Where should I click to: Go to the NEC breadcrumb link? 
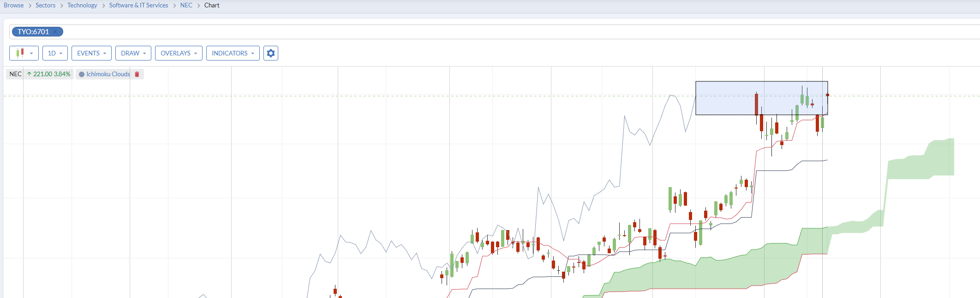tap(186, 5)
